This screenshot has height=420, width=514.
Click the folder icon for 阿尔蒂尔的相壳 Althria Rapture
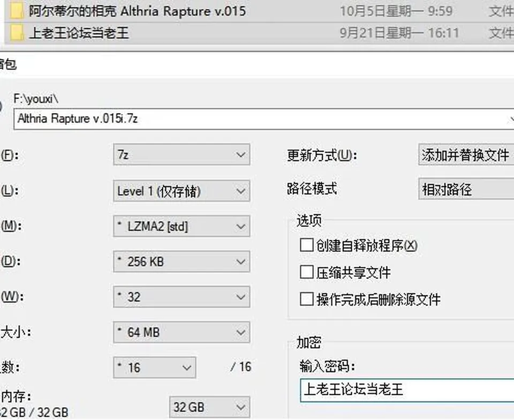17,11
